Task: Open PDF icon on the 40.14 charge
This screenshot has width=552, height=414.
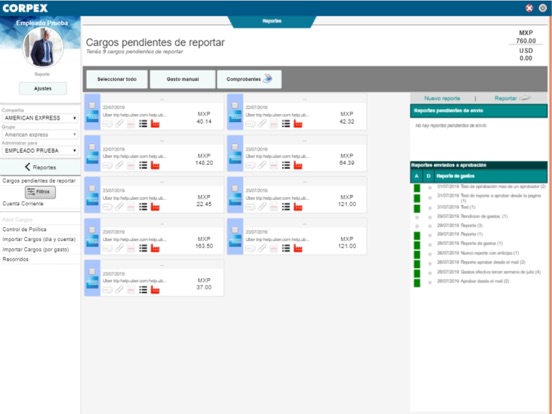Action: (x=131, y=124)
